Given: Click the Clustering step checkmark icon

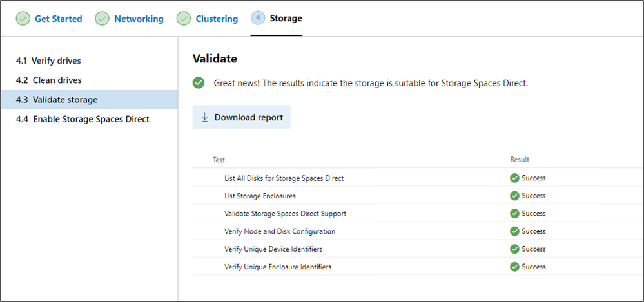Looking at the screenshot, I should [x=184, y=19].
